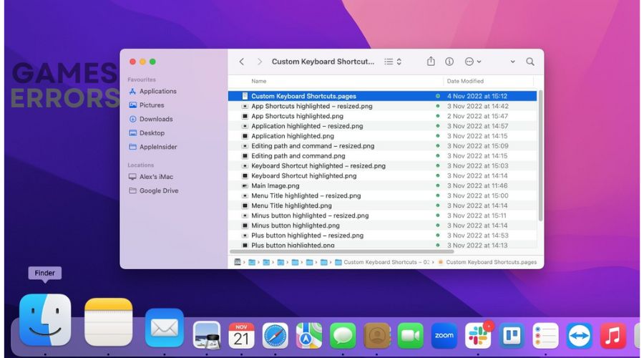
Task: Click Custom Keyboard Shortcuts folder in path bar
Action: tap(382, 262)
